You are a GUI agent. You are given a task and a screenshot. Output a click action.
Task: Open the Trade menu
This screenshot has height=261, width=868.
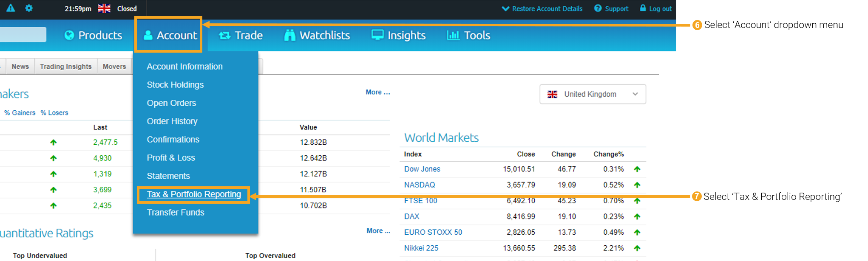click(241, 35)
